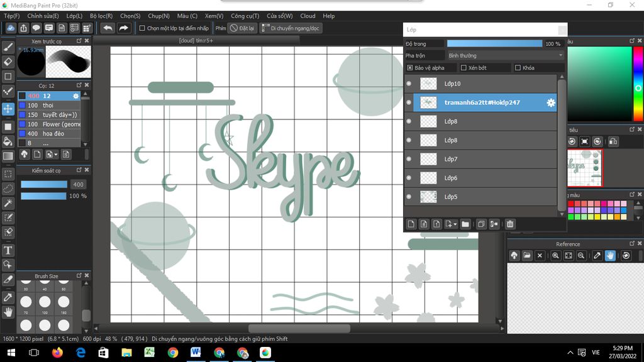Image resolution: width=644 pixels, height=362 pixels.
Task: Select the Text tool
Action: tap(8, 250)
